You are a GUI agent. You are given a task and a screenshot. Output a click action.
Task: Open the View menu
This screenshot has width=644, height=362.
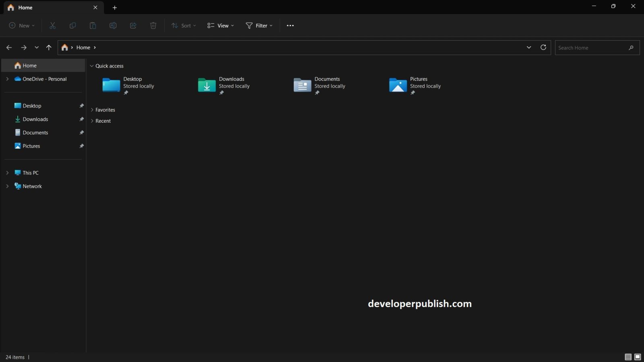coord(220,25)
